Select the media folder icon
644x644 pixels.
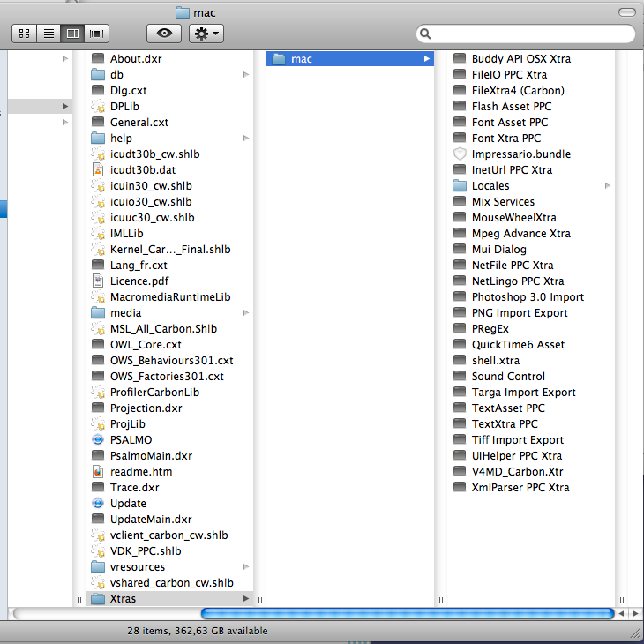[98, 313]
